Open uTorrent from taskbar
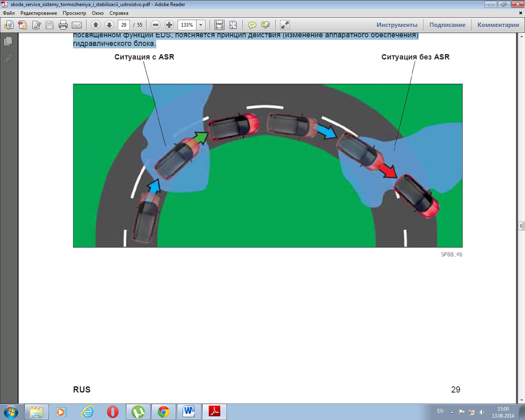 coord(138,412)
